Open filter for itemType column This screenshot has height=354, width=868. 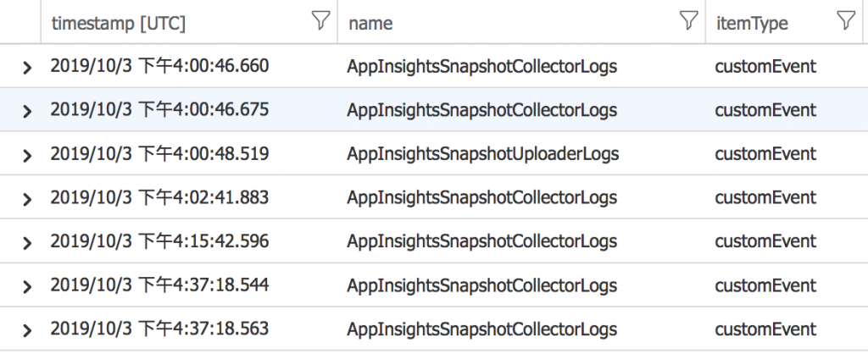846,20
